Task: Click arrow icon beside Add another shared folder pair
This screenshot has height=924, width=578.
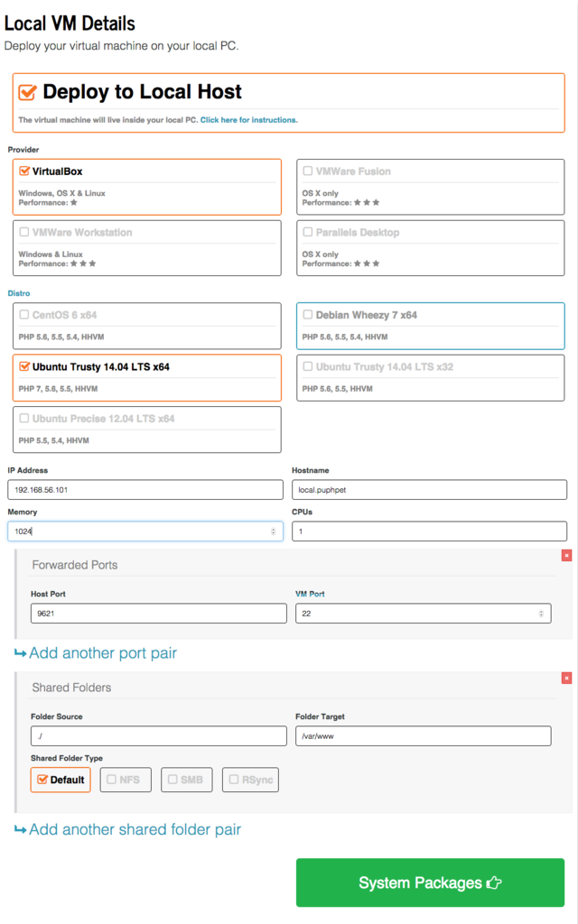Action: click(20, 830)
